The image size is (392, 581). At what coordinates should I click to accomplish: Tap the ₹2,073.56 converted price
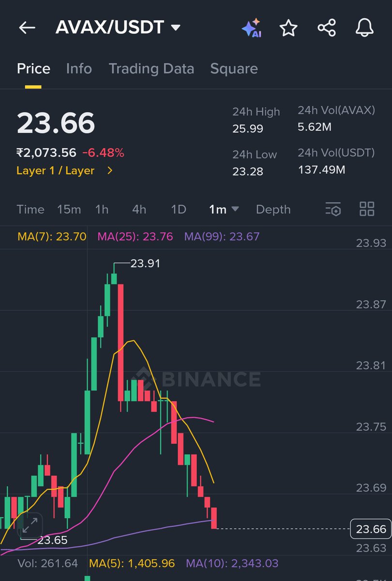[46, 153]
